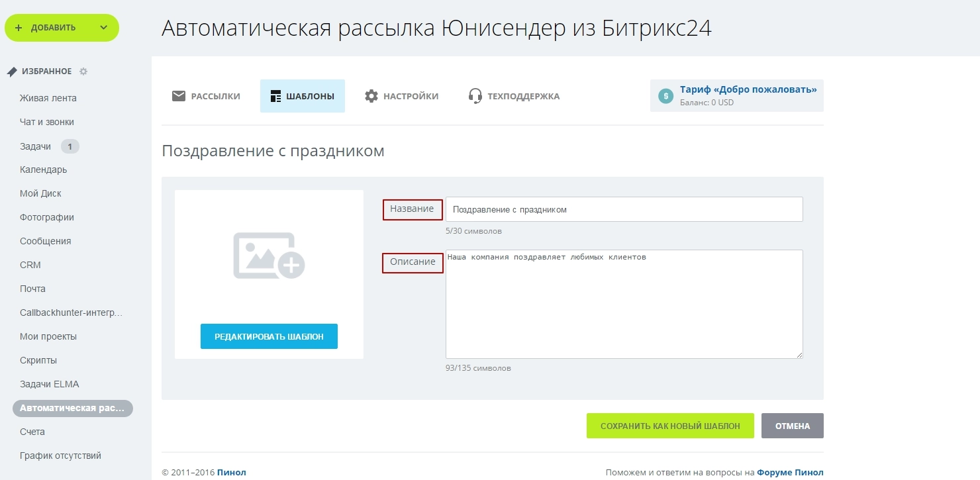
Task: Click the add image placeholder icon
Action: (269, 255)
